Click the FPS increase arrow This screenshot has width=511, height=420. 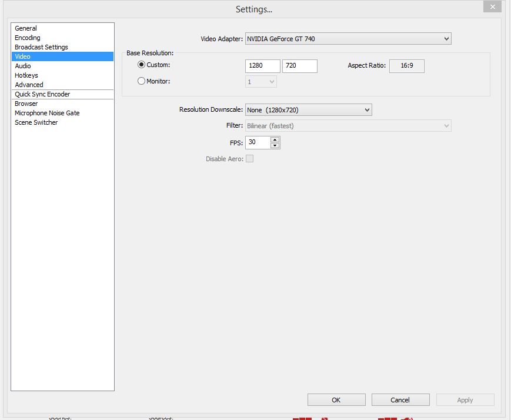tap(275, 139)
